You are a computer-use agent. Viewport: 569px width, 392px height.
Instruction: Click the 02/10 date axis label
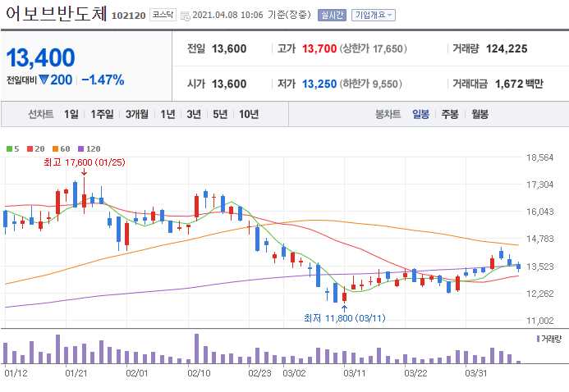(199, 373)
